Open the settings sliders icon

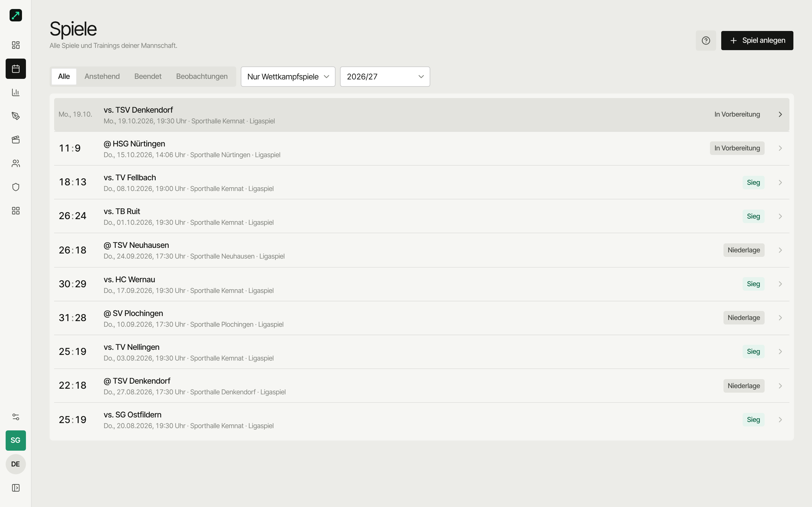[16, 417]
